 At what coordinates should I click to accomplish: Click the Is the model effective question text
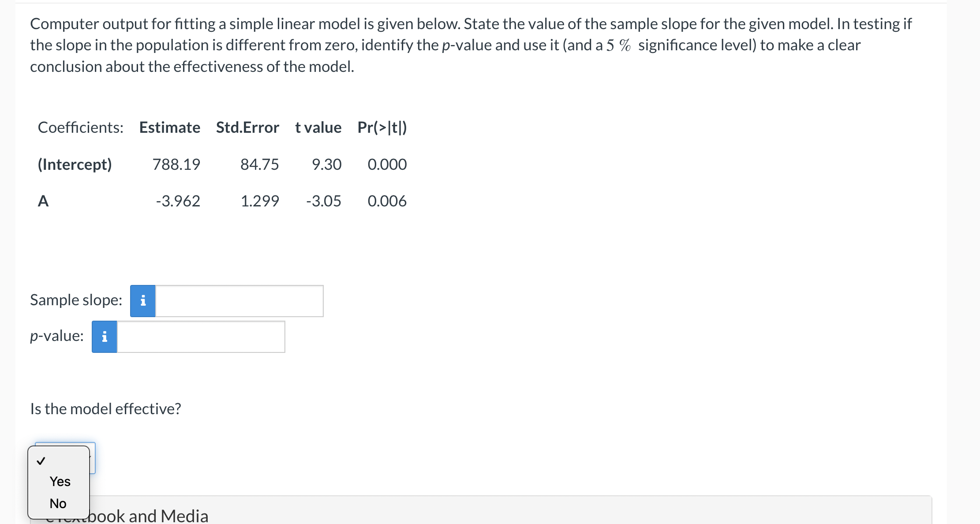(x=105, y=408)
